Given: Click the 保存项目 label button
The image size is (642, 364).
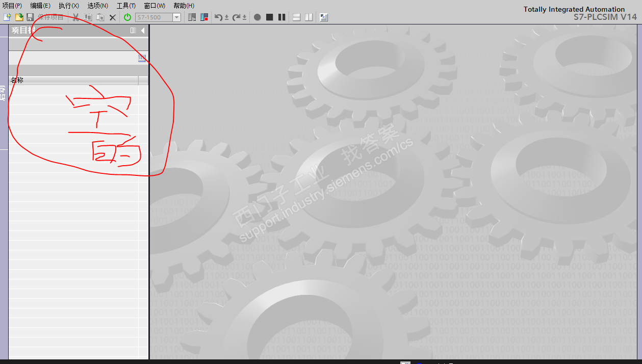Looking at the screenshot, I should [x=50, y=17].
